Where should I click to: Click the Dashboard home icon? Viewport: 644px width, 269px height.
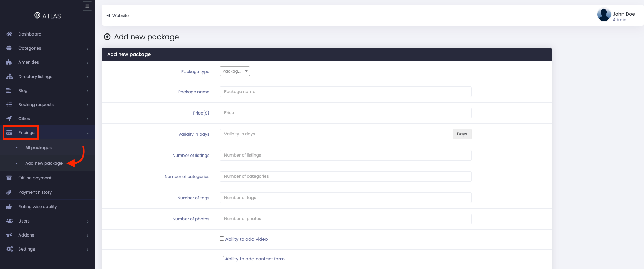coord(9,34)
